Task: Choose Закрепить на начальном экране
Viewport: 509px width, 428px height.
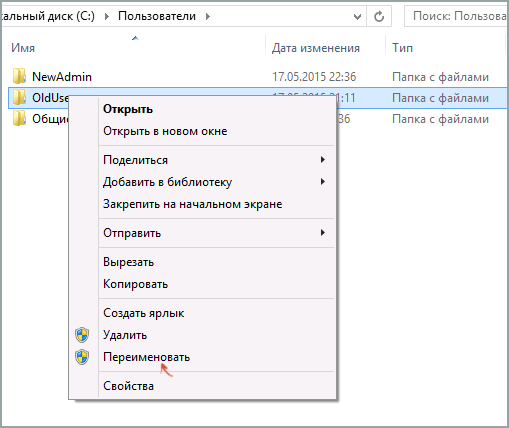Action: coord(192,204)
